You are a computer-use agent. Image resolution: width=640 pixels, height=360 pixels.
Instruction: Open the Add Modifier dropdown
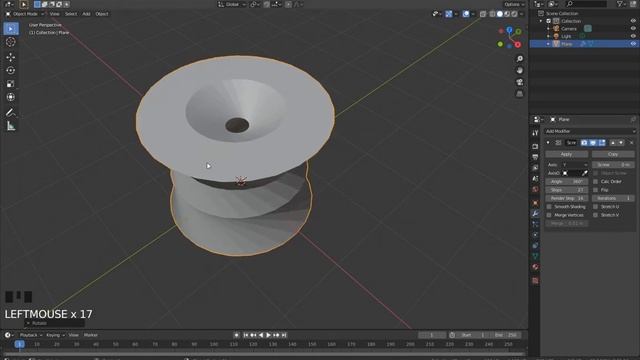pos(590,131)
